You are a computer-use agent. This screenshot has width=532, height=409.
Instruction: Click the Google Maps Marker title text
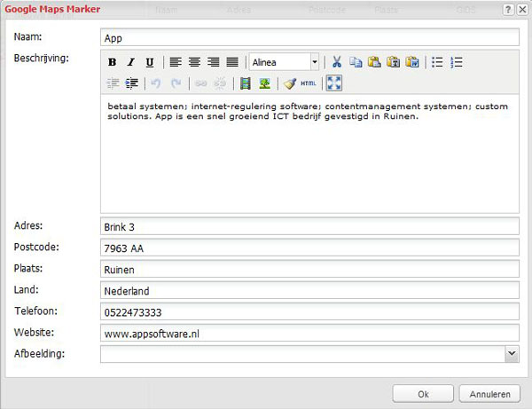(52, 9)
